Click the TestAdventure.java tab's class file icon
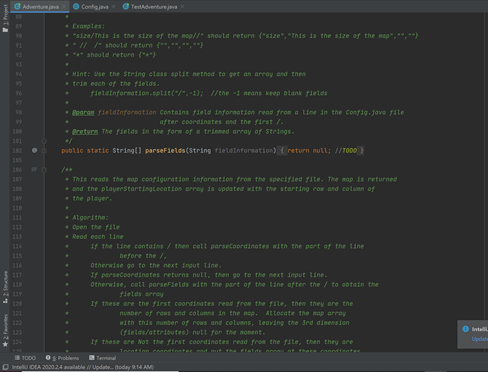Image resolution: width=488 pixels, height=372 pixels. [x=126, y=6]
